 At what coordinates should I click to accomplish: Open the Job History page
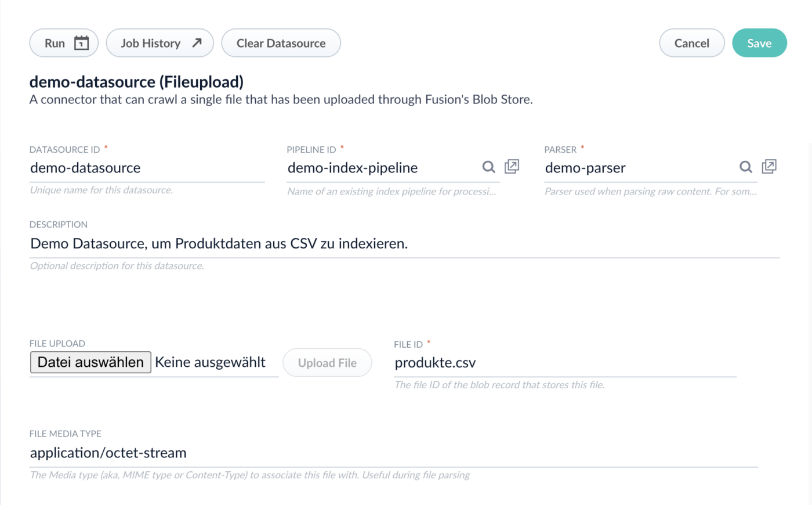[x=151, y=43]
